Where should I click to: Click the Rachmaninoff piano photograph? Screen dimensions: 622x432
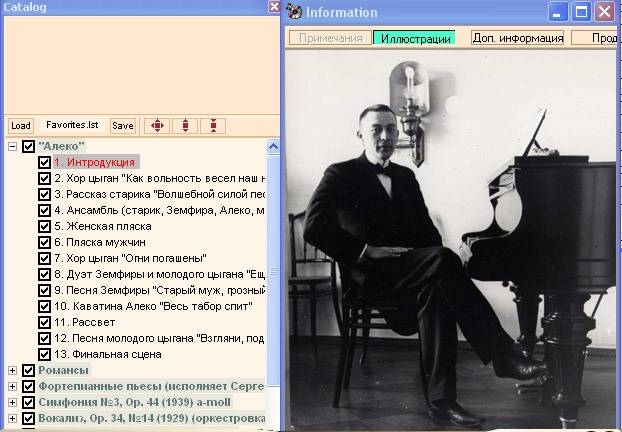[x=451, y=240]
